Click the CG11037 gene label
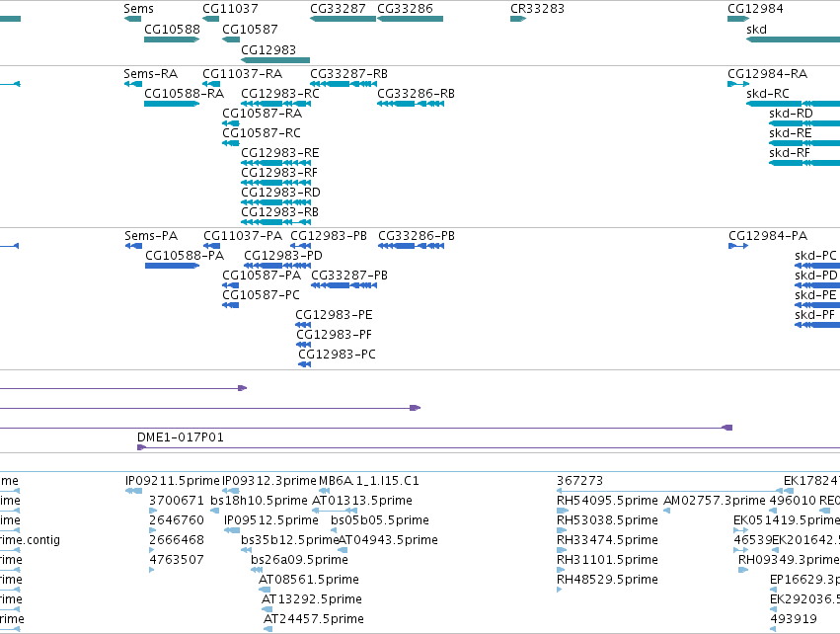840x634 pixels. point(230,9)
